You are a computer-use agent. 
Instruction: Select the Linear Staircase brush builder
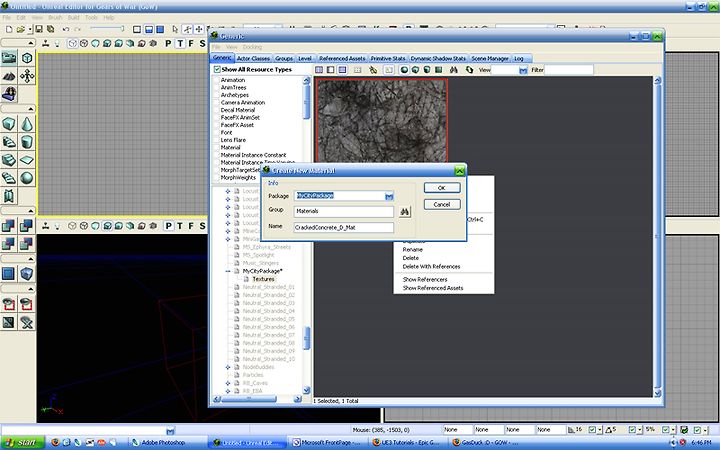point(9,160)
